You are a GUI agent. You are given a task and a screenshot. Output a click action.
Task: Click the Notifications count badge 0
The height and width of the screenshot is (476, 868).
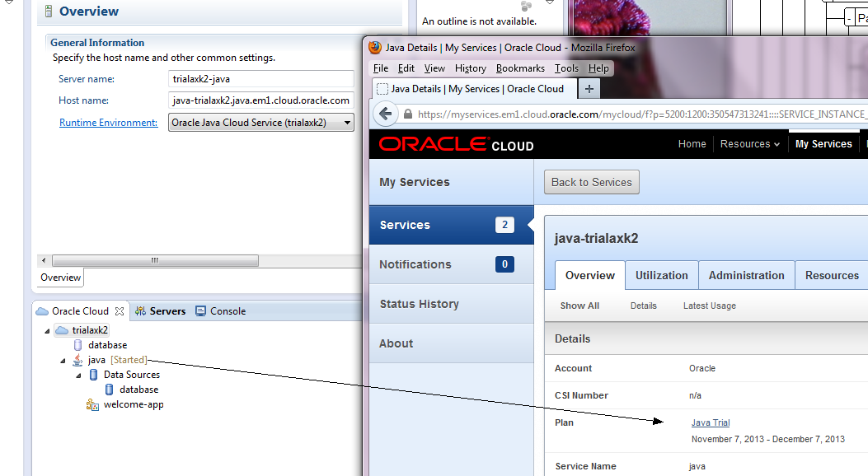[x=504, y=264]
